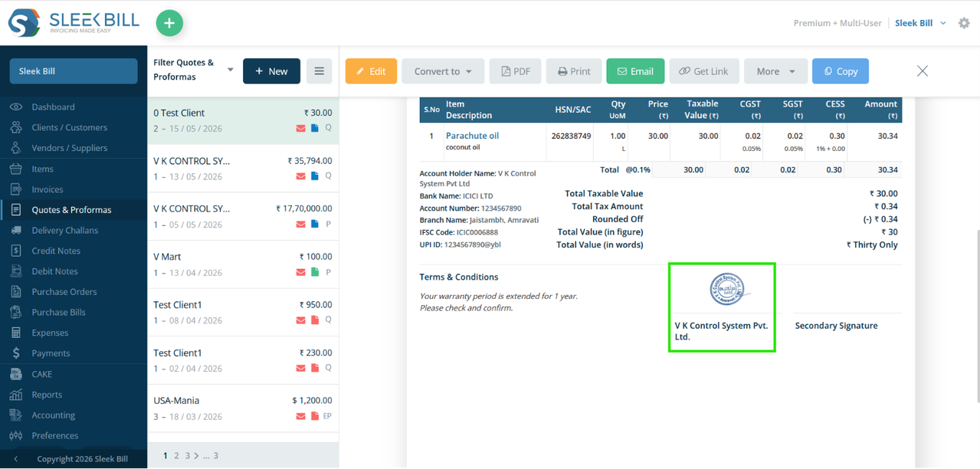Click the PDF button
980x469 pixels.
[516, 71]
